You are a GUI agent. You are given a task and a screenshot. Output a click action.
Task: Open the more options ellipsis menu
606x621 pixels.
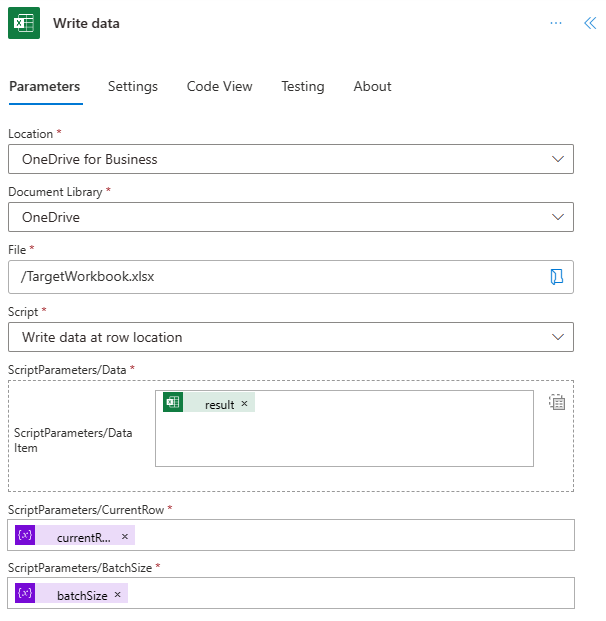(556, 23)
